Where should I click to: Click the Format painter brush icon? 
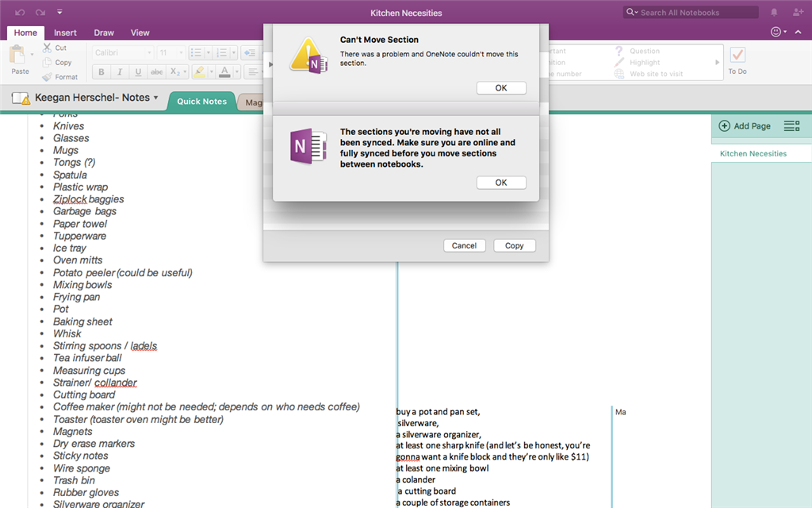[47, 77]
